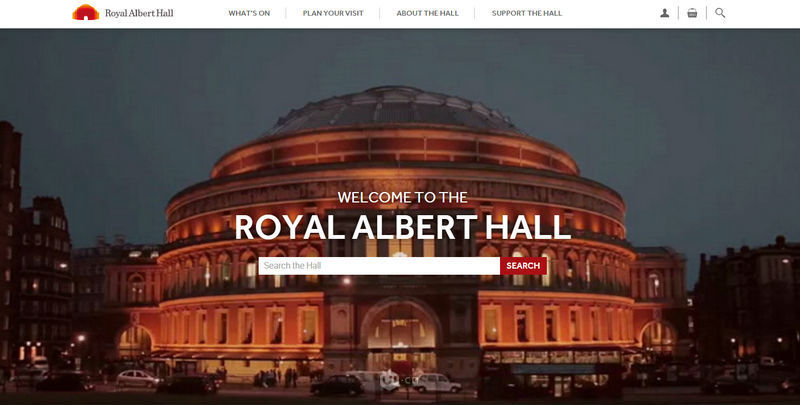Select About the Hall in navigation
Screen dimensions: 800x405
point(428,13)
